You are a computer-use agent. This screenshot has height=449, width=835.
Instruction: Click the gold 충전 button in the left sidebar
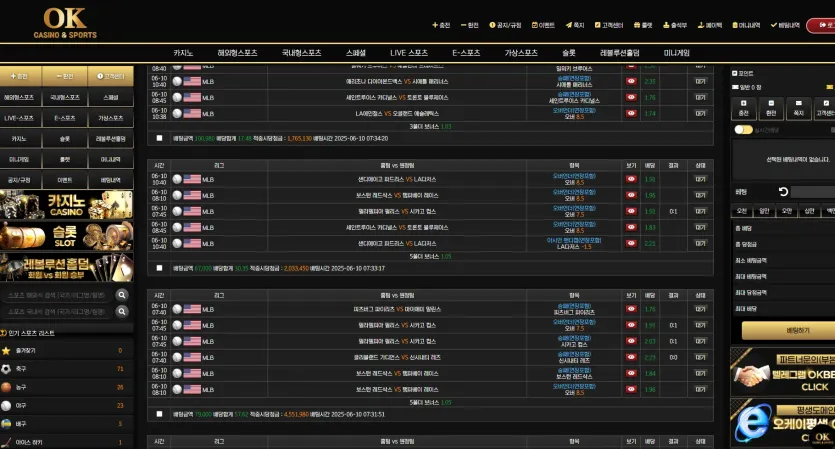[20, 76]
